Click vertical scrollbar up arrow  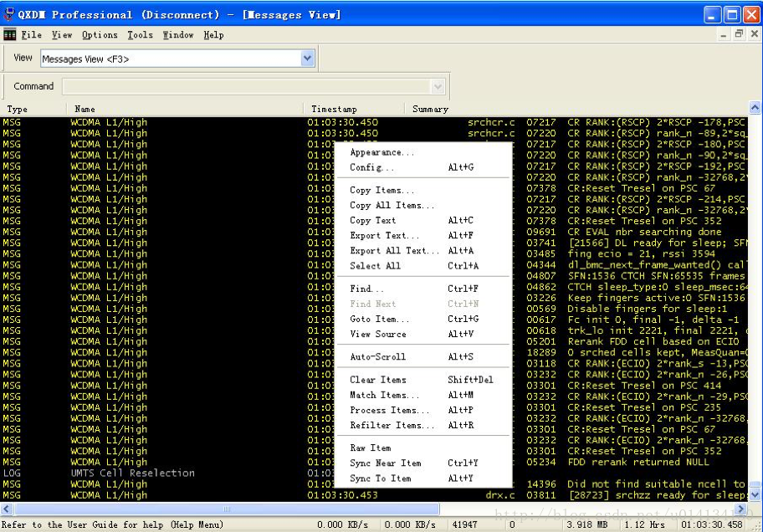coord(755,108)
